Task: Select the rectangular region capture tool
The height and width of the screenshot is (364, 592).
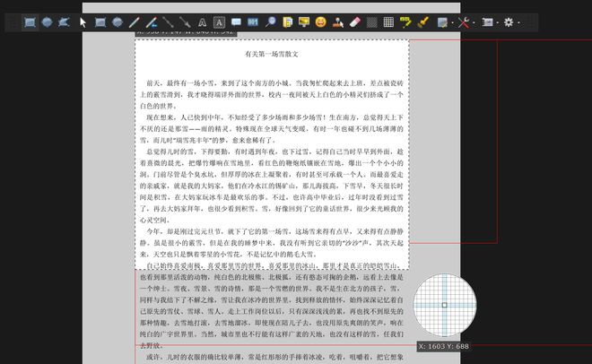Action: coord(30,22)
